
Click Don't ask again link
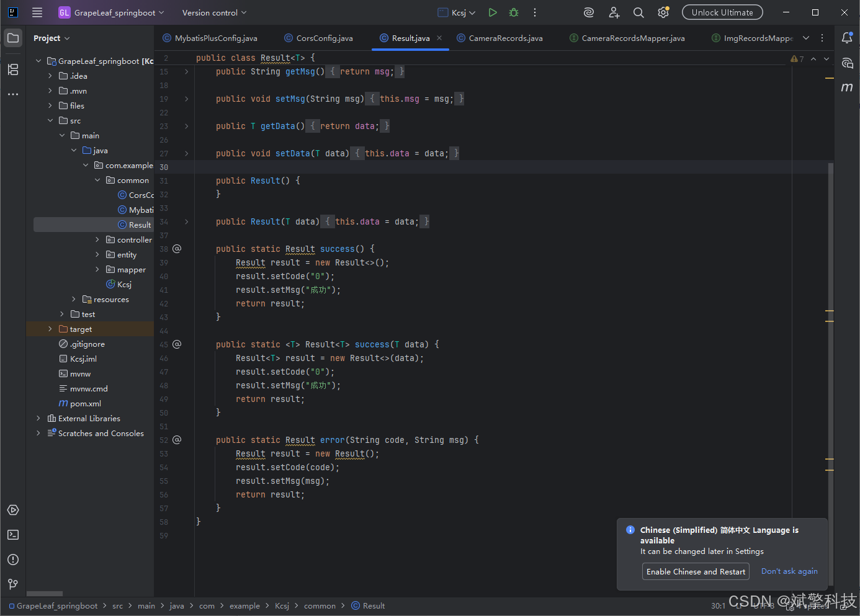tap(789, 571)
